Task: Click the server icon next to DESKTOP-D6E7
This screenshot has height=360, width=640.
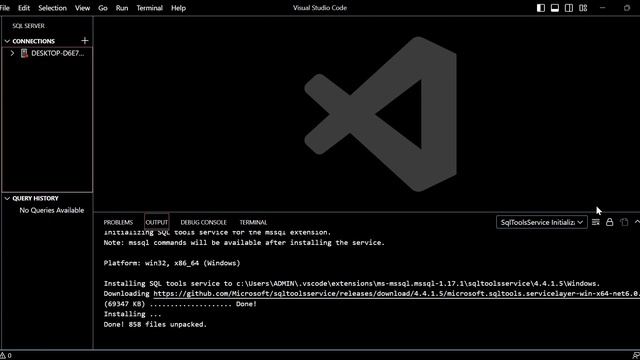Action: (x=24, y=53)
